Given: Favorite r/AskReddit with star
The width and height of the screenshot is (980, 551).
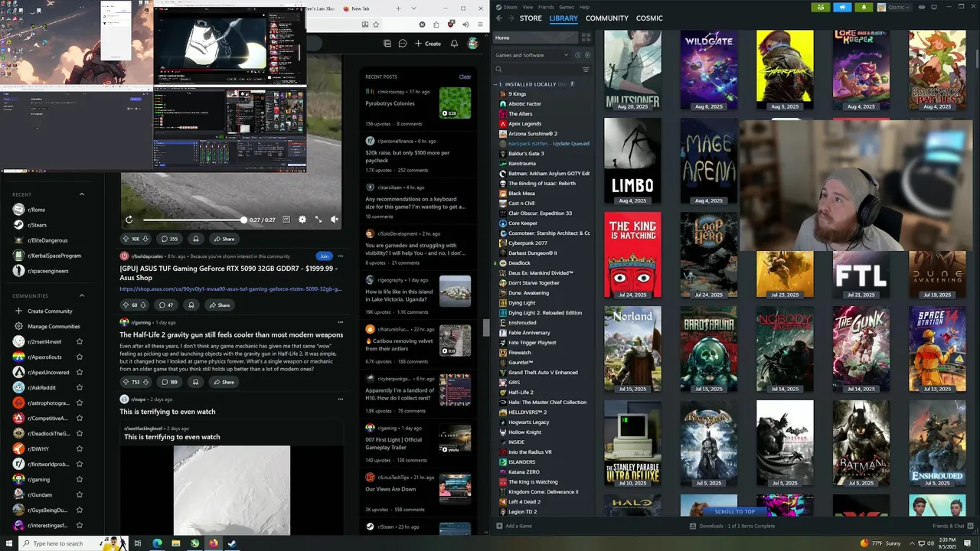Looking at the screenshot, I should coord(80,388).
